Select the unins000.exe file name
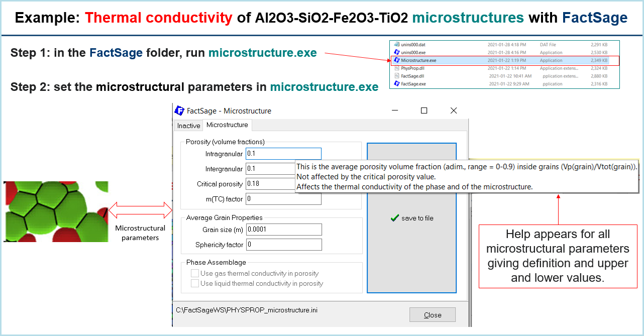Screen dimensions: 644x336 (413, 52)
